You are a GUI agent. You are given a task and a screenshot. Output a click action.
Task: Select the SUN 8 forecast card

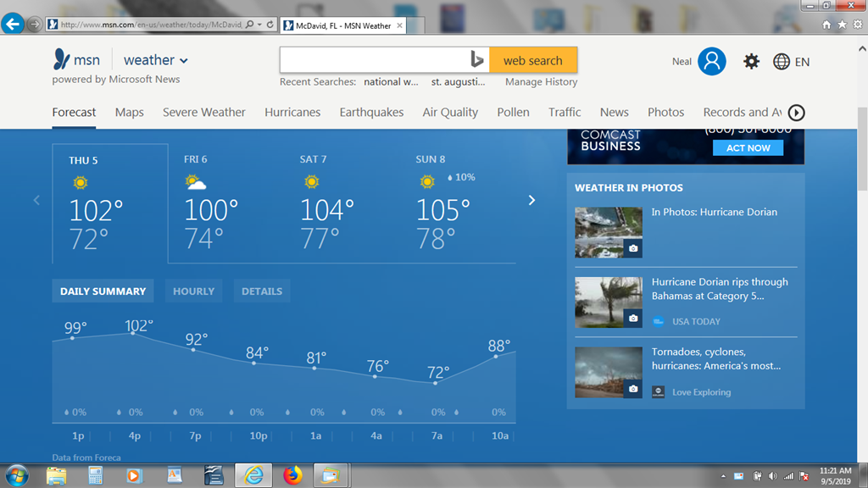458,203
